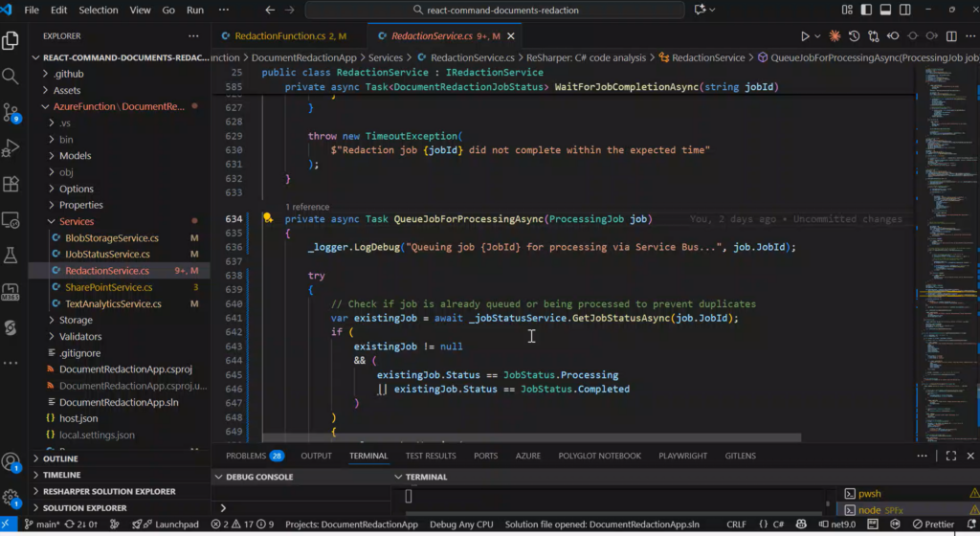This screenshot has height=536, width=980.
Task: Open the Testing flask icon view
Action: coord(11,256)
